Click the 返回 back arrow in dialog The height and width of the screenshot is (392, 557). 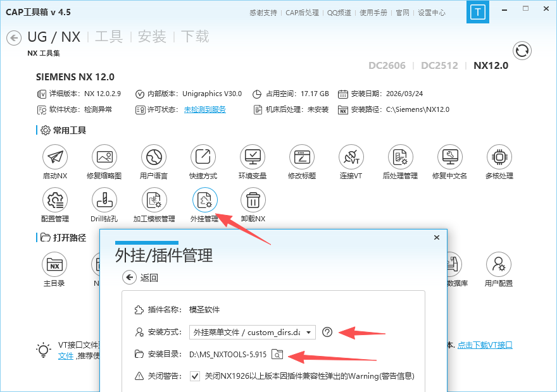coord(129,277)
